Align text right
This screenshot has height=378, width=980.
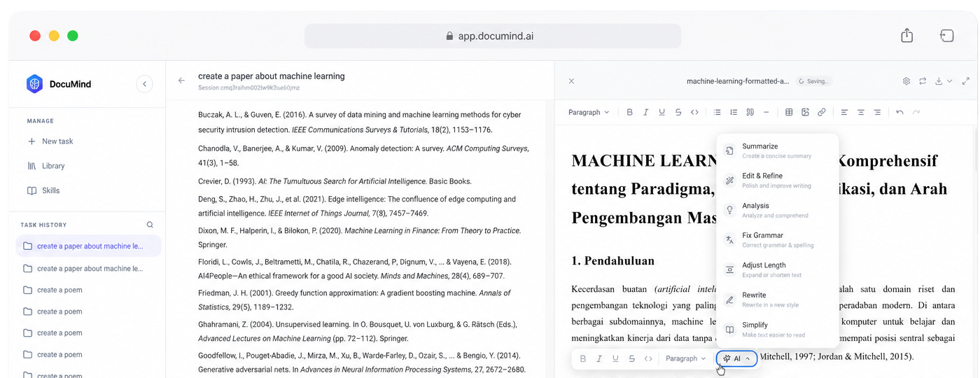[x=877, y=112]
